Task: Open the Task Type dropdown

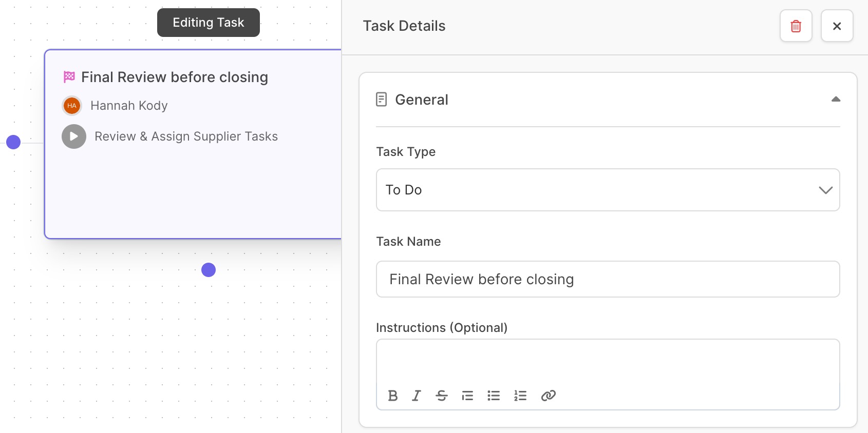Action: tap(608, 190)
